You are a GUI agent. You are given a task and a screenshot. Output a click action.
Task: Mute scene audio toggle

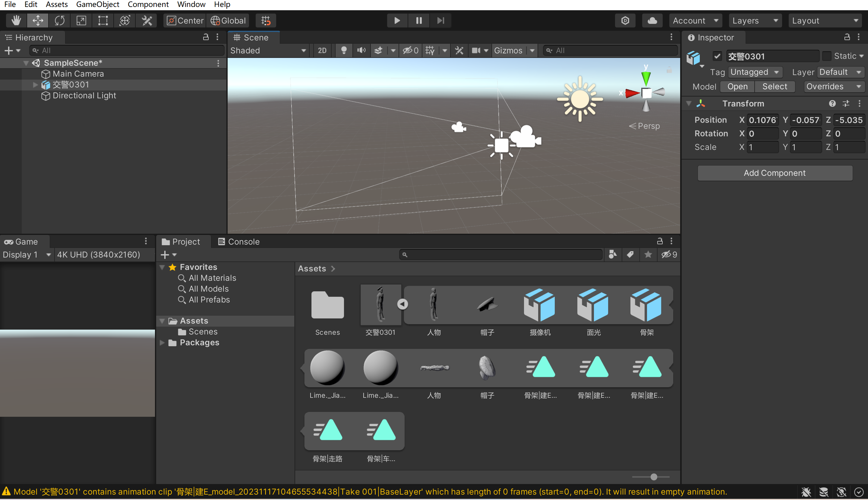(x=361, y=50)
